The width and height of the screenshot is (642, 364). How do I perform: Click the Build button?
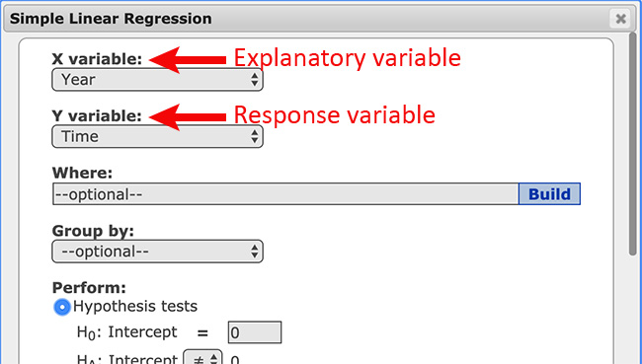pos(549,194)
